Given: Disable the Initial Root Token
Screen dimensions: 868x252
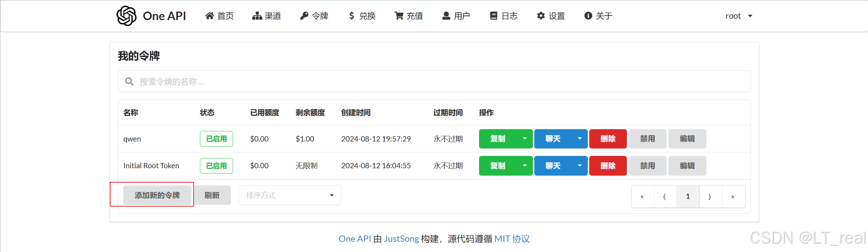Looking at the screenshot, I should (x=648, y=166).
